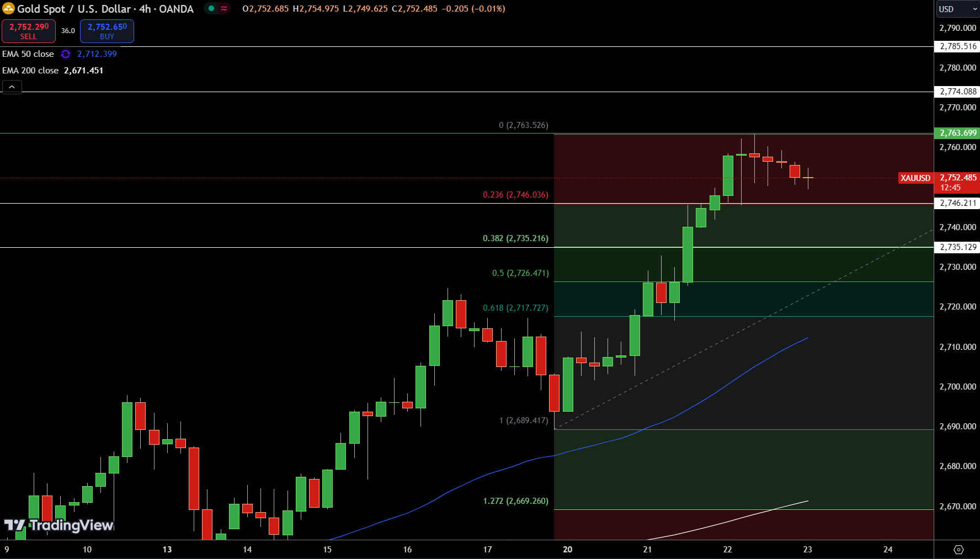
Task: Click the XAUUSD price label
Action: pos(915,178)
